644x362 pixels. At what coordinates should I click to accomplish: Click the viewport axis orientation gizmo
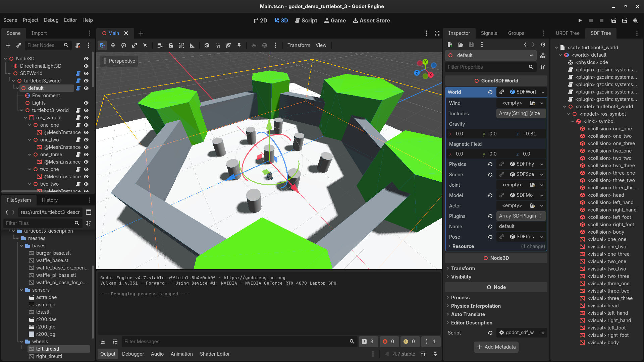click(x=425, y=69)
